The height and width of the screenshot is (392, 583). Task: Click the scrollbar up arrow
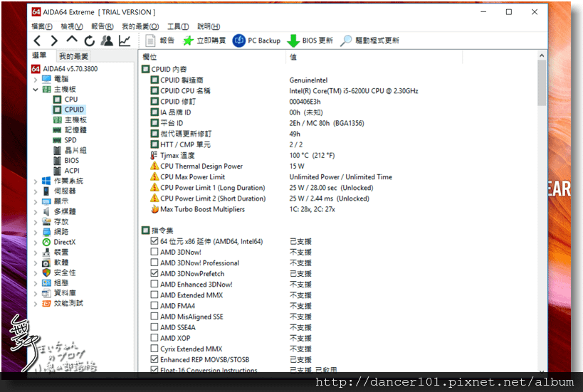tap(542, 55)
